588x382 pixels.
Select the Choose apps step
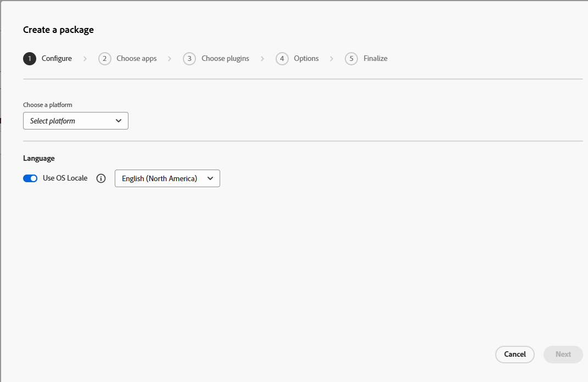coord(136,58)
